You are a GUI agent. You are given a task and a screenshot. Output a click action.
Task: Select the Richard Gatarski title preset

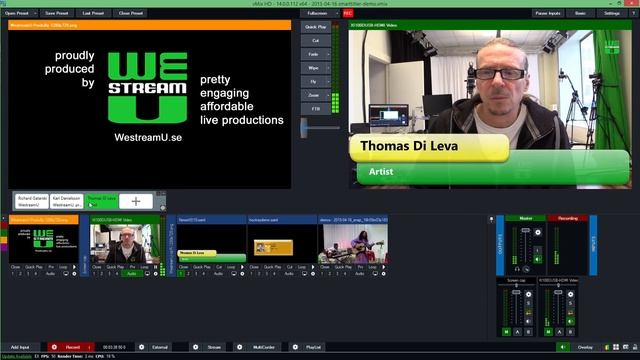click(32, 201)
